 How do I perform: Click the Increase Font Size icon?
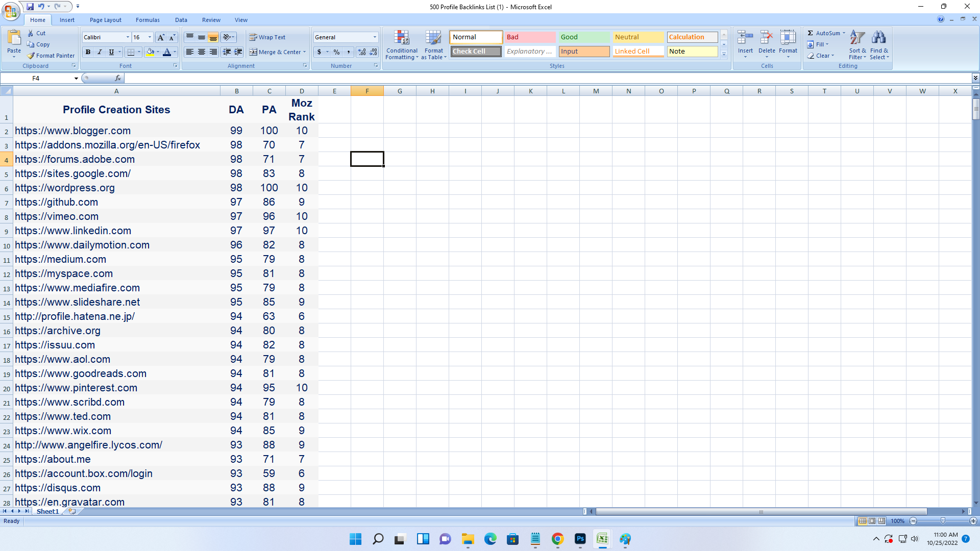coord(161,37)
